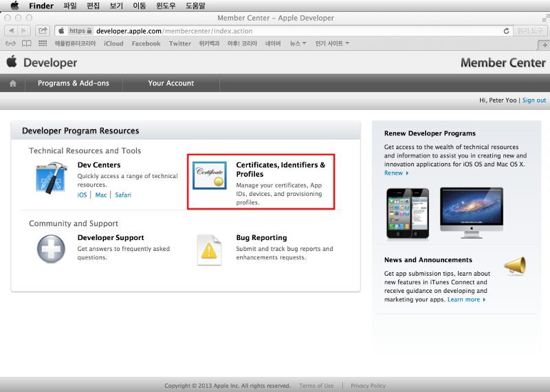Click the address bar URL field
Screen dimensions: 550x392
pos(284,31)
